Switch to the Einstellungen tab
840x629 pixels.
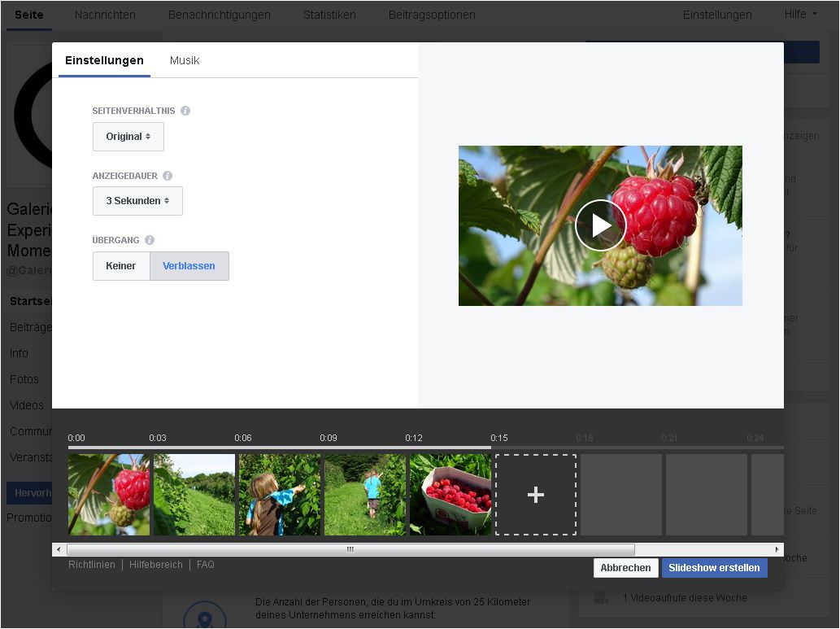[104, 60]
